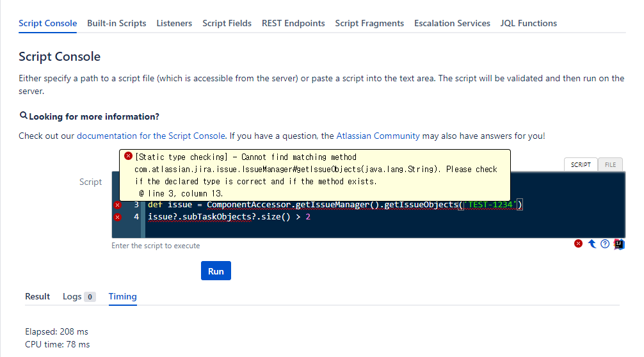Open the Script Console documentation link
The width and height of the screenshot is (644, 357).
tap(151, 136)
